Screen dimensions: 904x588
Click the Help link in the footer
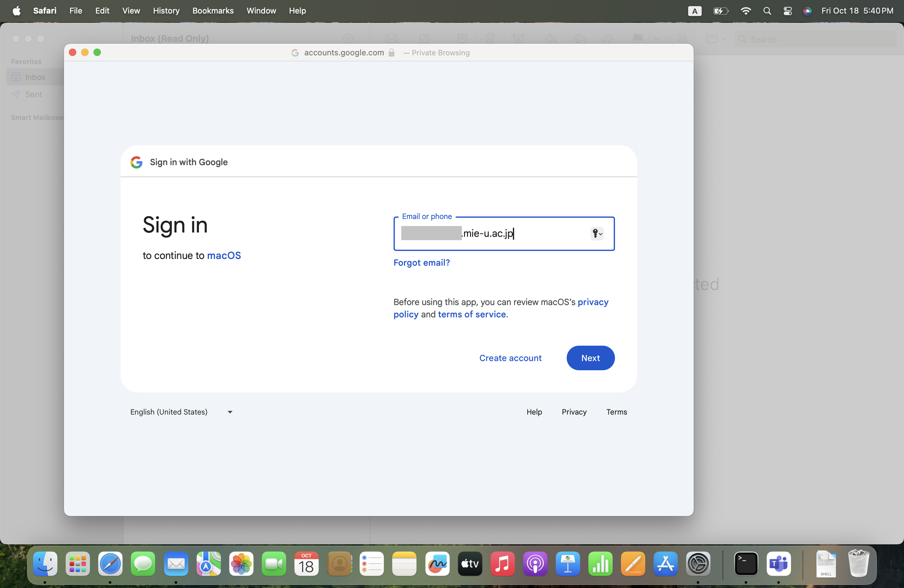pos(534,412)
